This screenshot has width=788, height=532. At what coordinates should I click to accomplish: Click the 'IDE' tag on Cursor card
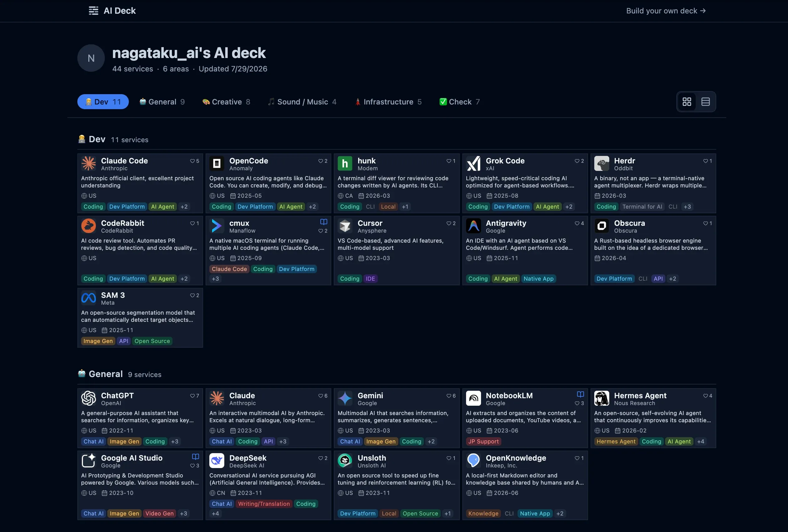pos(370,279)
